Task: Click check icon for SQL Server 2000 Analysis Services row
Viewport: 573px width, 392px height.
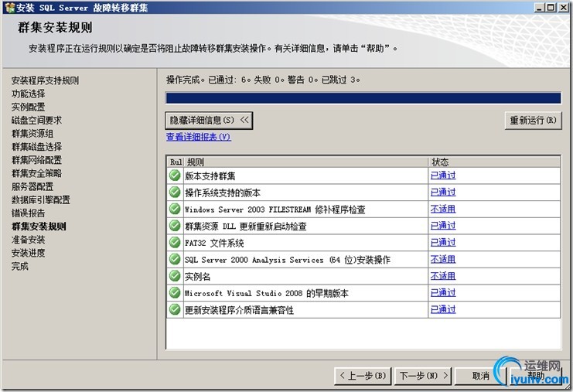Action: click(175, 260)
